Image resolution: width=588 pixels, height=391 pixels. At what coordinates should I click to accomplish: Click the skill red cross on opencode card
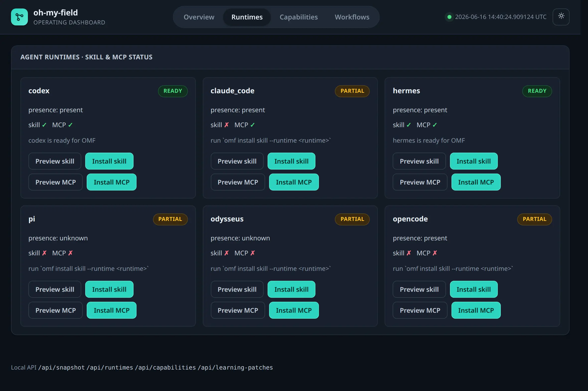(x=409, y=253)
